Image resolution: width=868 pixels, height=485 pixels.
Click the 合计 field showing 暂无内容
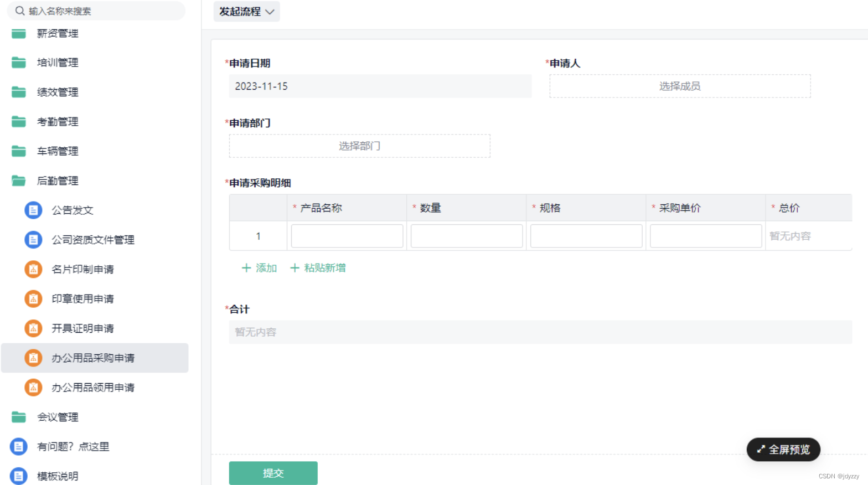pos(540,332)
